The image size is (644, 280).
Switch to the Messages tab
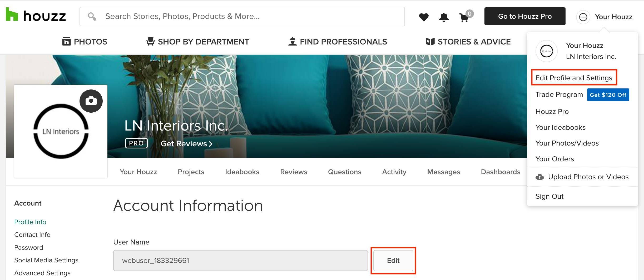(444, 172)
